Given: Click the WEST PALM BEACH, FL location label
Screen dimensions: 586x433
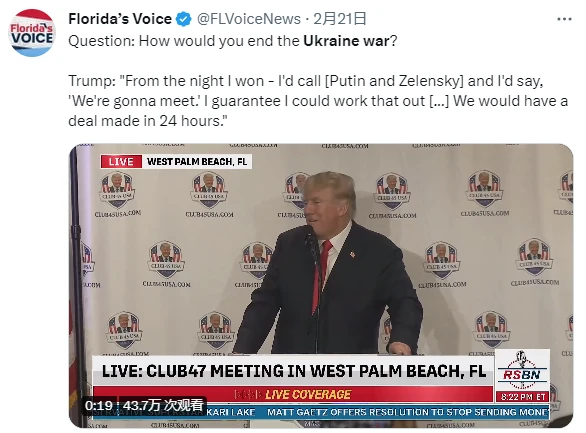Looking at the screenshot, I should point(197,161).
